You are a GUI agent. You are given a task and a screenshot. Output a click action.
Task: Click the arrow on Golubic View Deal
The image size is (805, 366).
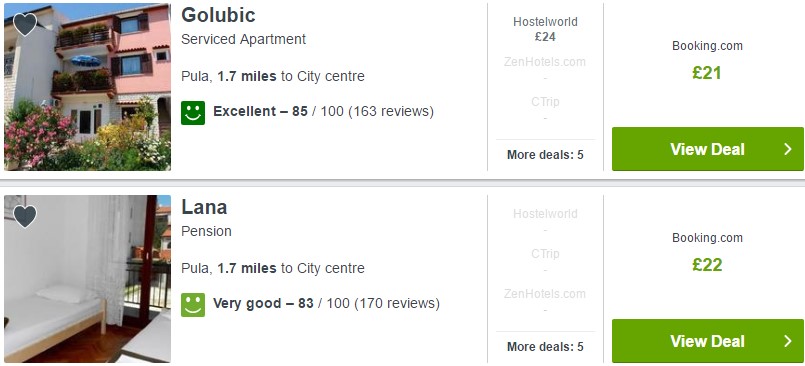tap(788, 149)
